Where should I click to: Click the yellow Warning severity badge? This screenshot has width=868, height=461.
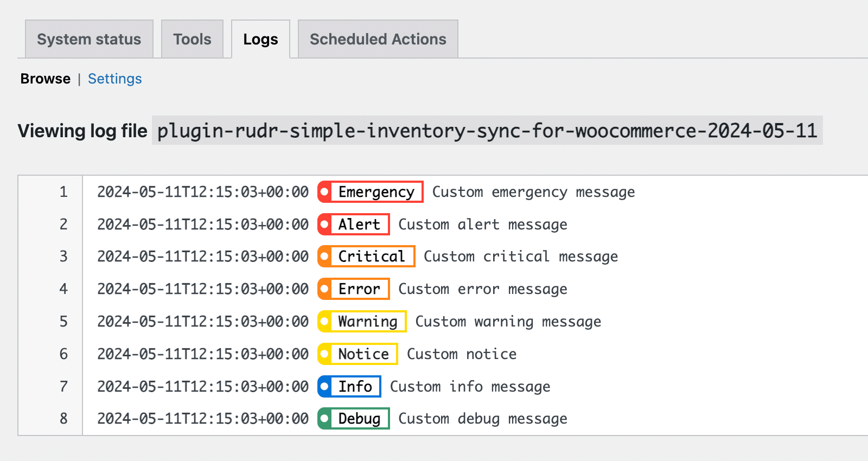[x=362, y=322]
